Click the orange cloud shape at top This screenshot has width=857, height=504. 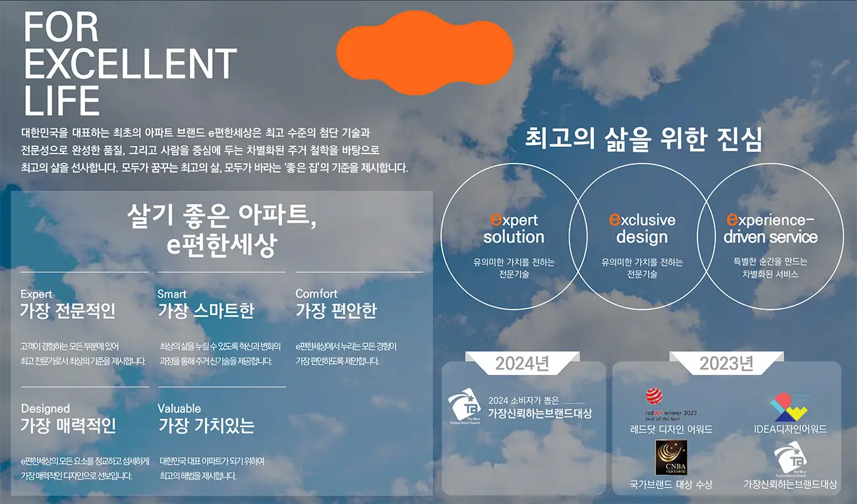[425, 52]
